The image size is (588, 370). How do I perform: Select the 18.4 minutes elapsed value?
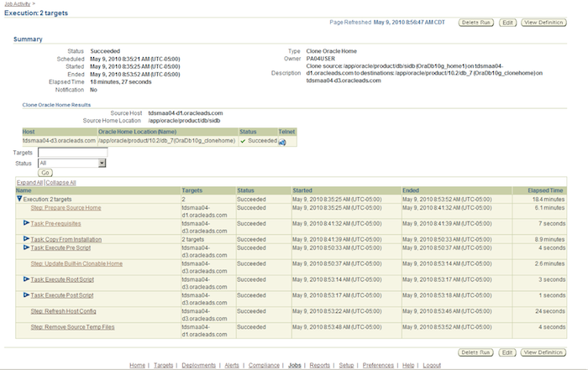[549, 199]
